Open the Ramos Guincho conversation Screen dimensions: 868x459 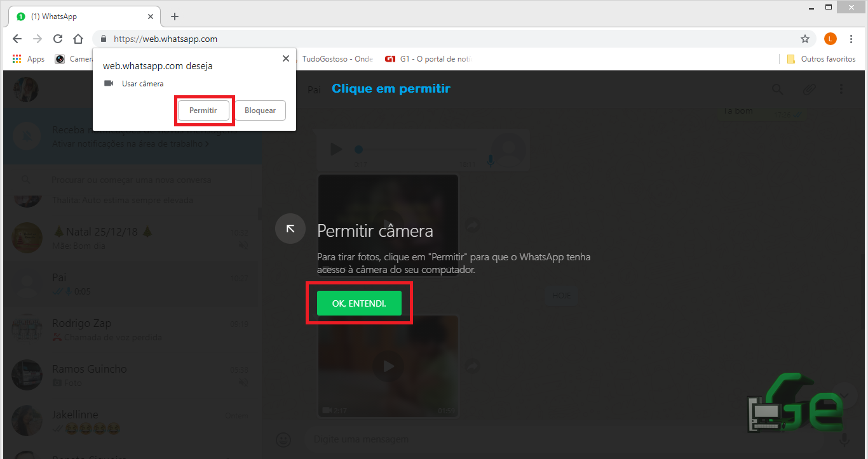[132, 376]
